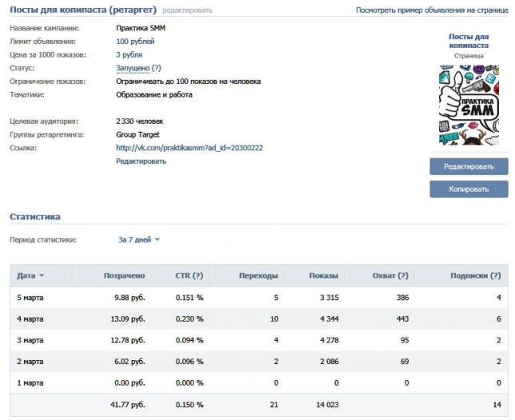Click Посты для копипаста title in preview

[x=469, y=41]
